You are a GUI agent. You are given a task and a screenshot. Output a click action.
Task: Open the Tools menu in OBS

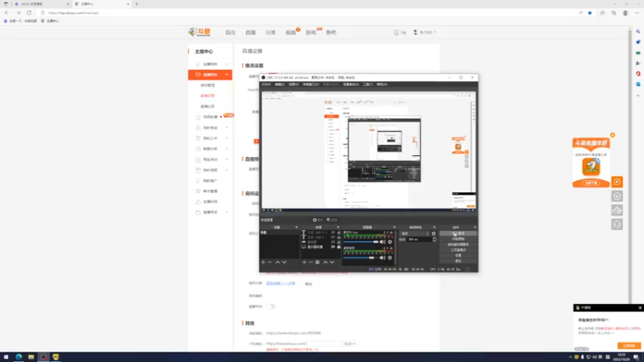pos(368,84)
